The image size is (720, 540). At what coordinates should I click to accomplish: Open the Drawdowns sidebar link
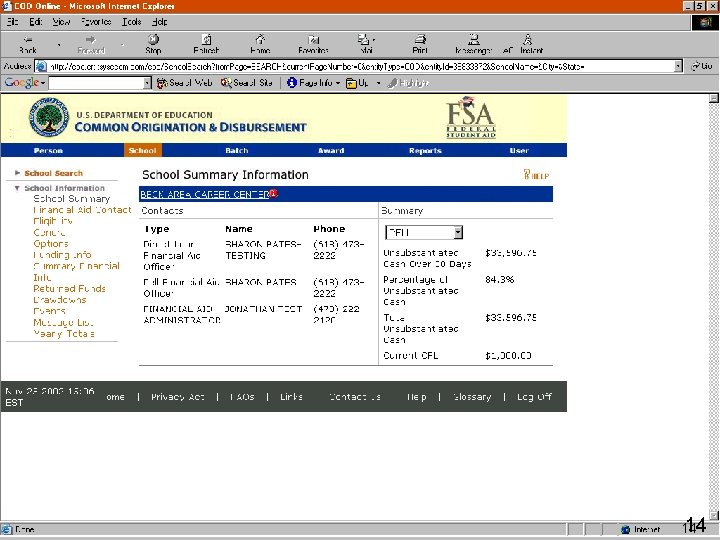tap(60, 300)
